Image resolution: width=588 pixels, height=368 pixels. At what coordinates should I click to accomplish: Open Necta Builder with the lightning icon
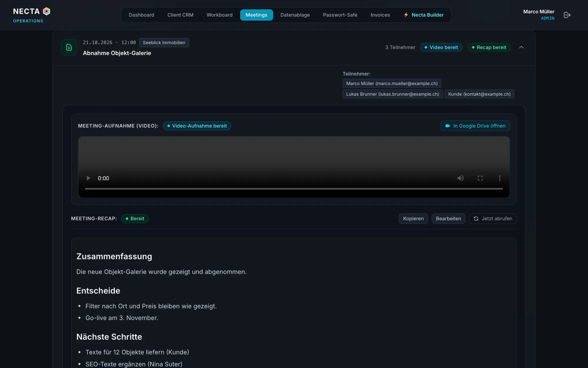[x=424, y=15]
